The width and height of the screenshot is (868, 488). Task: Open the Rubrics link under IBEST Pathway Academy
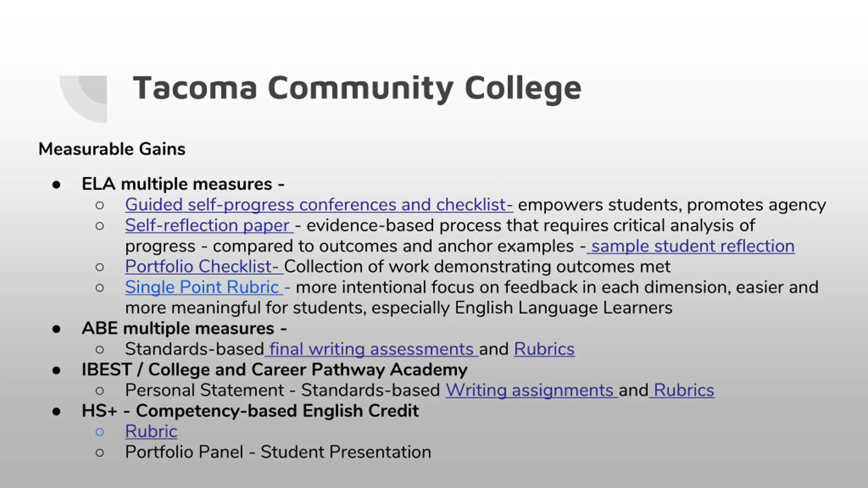pos(682,390)
